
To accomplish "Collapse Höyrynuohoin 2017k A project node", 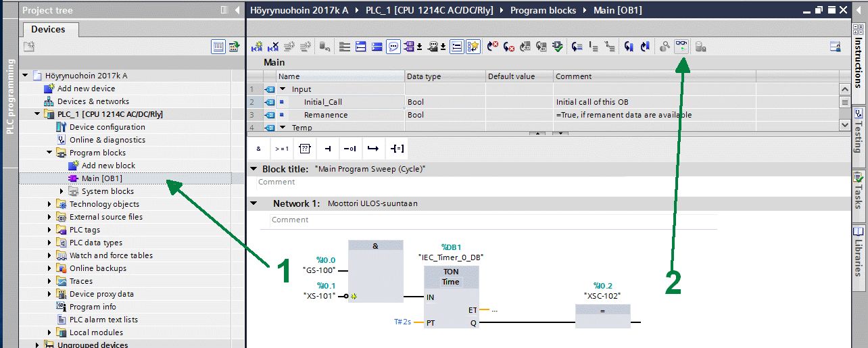I will click(x=26, y=76).
